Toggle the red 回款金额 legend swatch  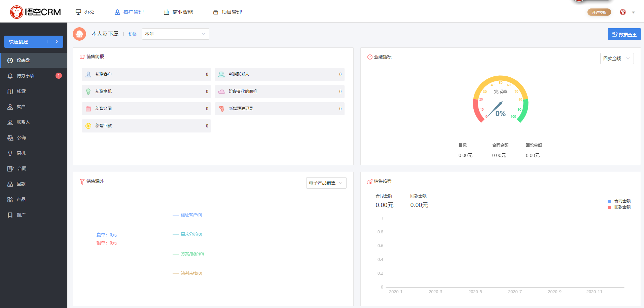(x=609, y=207)
